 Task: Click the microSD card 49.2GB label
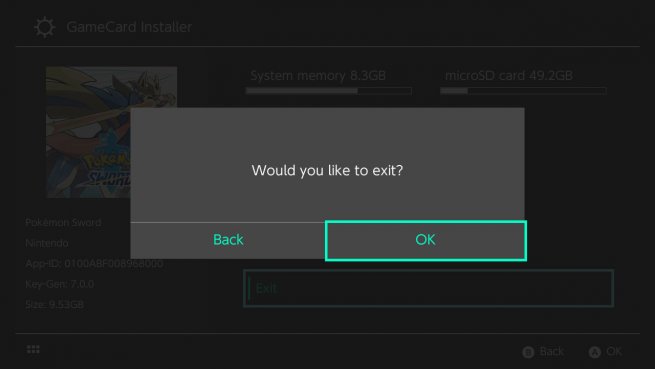509,76
